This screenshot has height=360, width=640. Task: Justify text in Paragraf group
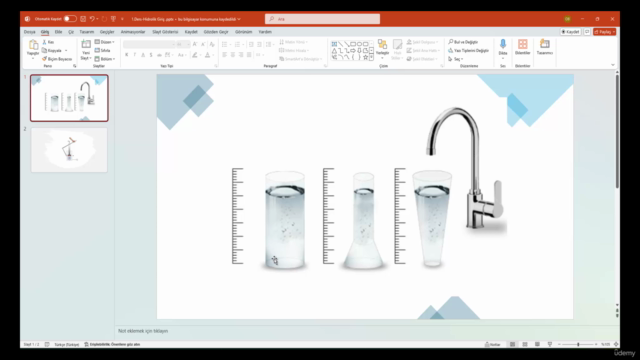point(249,55)
